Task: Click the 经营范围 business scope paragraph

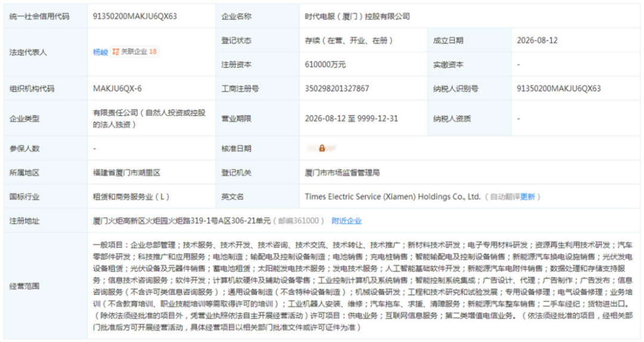Action: (x=363, y=286)
